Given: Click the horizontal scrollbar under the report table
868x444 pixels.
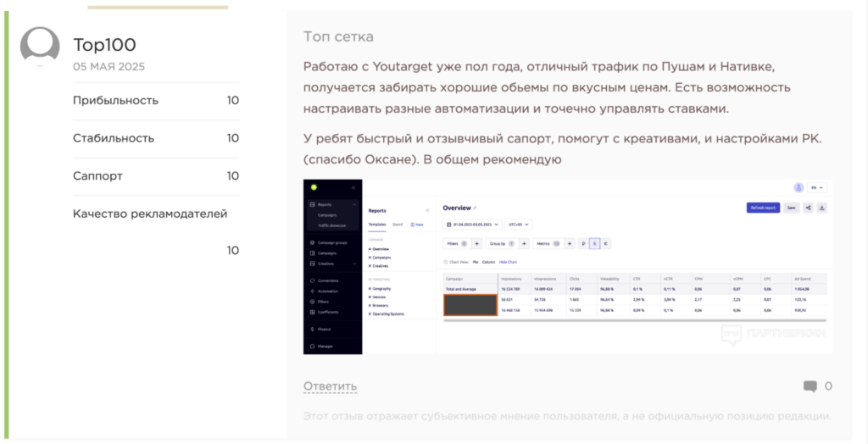Looking at the screenshot, I should point(635,320).
